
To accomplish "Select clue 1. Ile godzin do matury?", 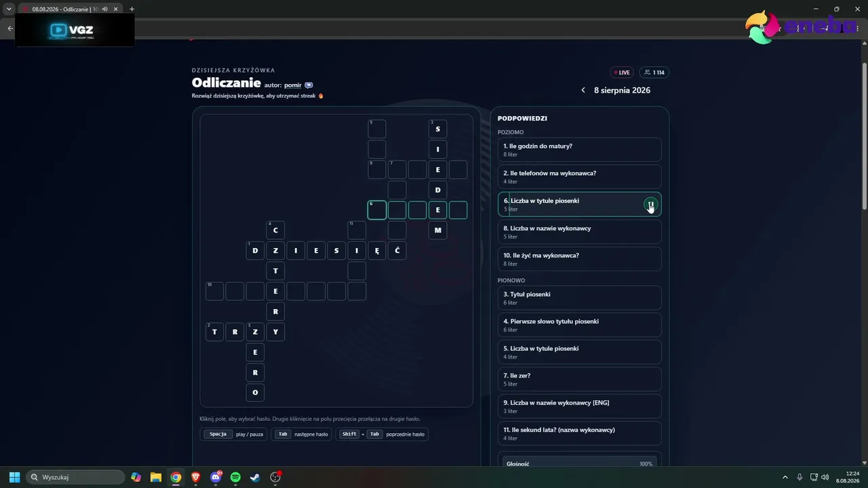I will tap(579, 150).
